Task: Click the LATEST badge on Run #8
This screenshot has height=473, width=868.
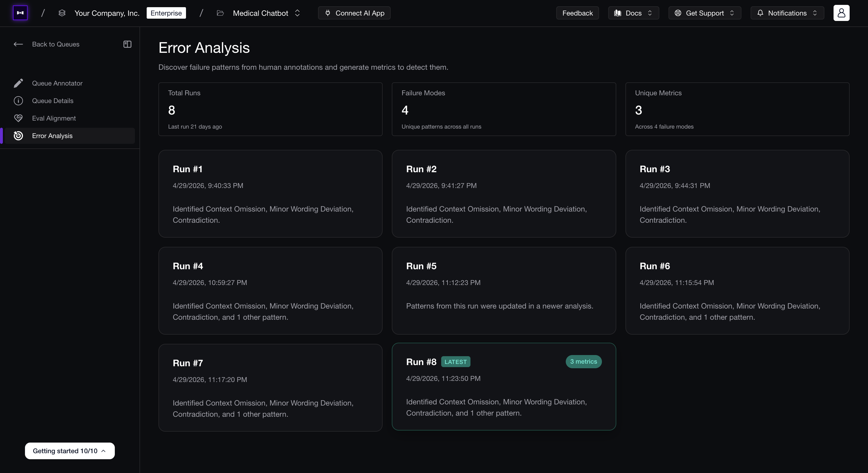Action: click(x=456, y=362)
